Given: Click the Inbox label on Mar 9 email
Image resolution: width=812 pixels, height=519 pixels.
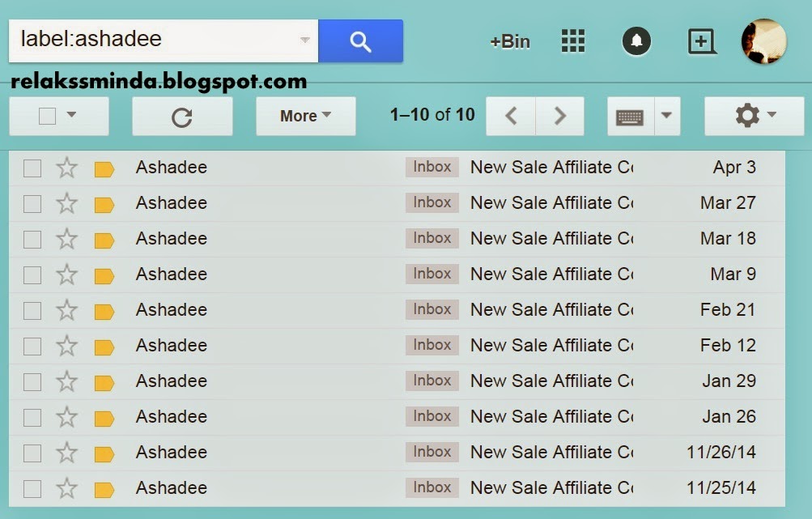Looking at the screenshot, I should [432, 274].
